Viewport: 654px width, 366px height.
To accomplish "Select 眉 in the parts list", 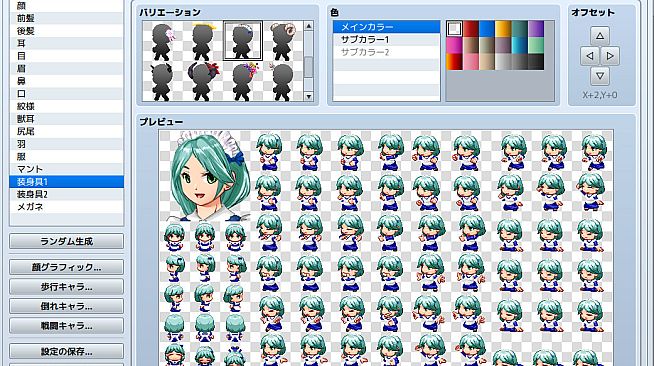I will (x=66, y=68).
